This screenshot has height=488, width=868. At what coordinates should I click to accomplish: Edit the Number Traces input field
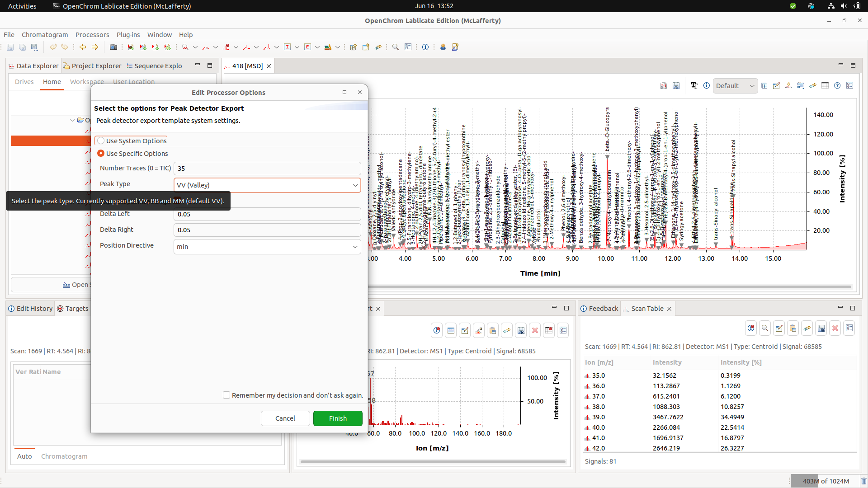point(267,168)
